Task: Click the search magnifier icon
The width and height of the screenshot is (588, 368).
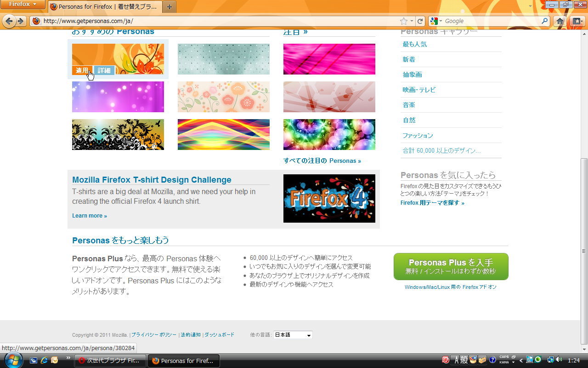Action: click(x=545, y=21)
